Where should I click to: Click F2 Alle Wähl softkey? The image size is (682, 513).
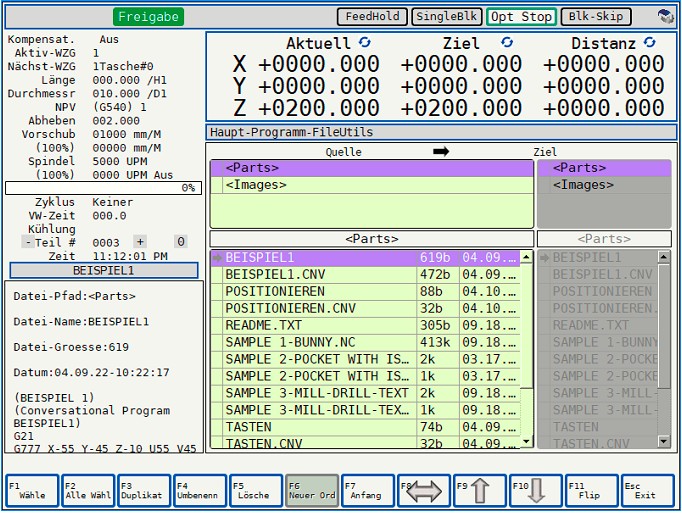tap(88, 491)
